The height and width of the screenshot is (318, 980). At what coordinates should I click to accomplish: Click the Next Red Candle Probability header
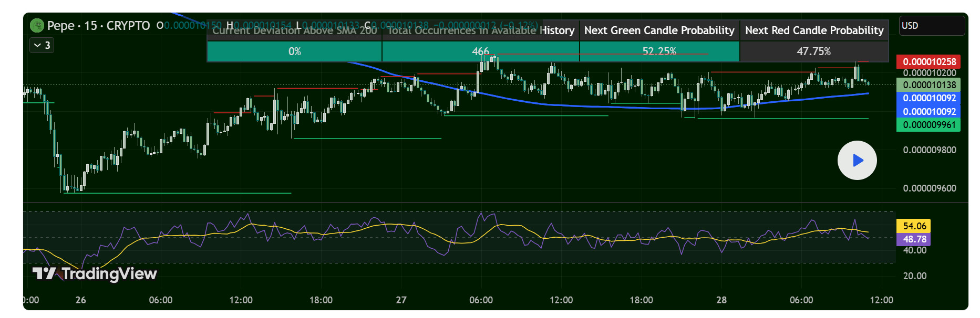814,30
